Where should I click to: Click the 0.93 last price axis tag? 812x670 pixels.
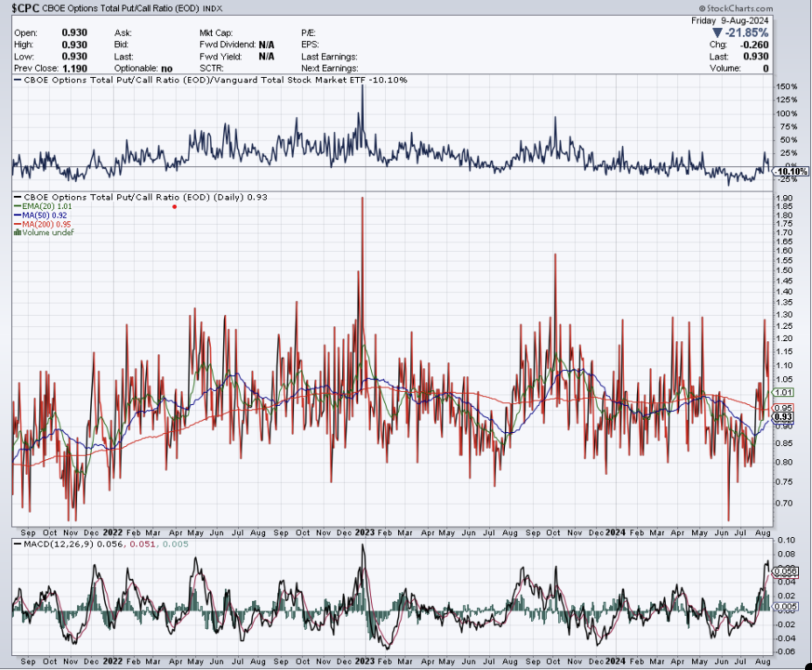click(x=783, y=417)
